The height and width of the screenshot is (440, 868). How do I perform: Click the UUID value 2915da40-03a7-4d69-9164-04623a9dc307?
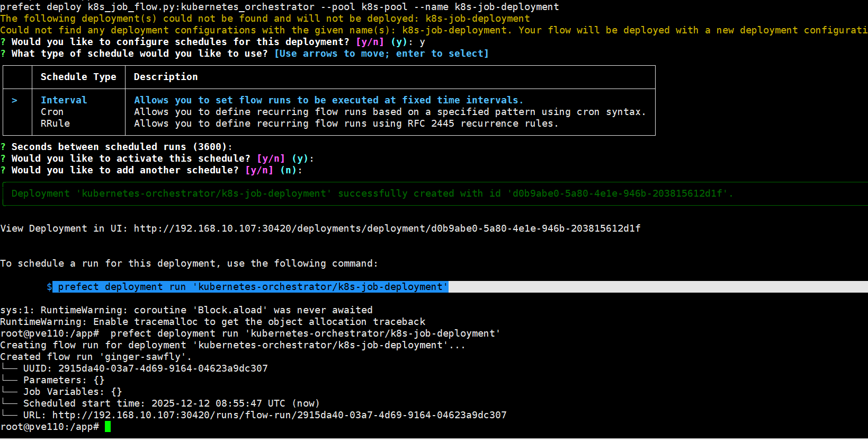click(163, 368)
